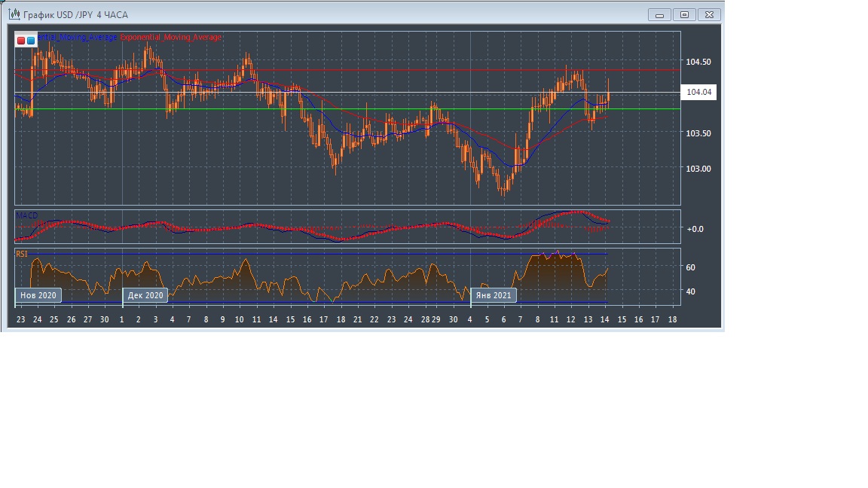
Task: Select the red horizontal resistance line
Action: (x=452, y=71)
